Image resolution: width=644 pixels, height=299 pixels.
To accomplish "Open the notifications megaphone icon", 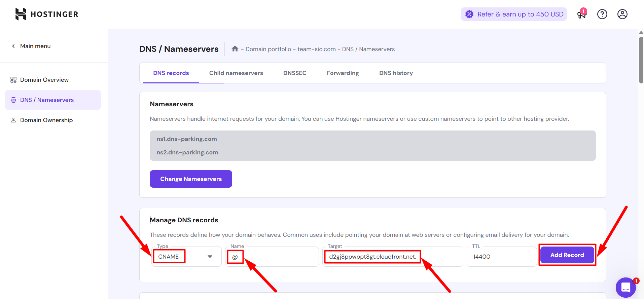I will point(582,14).
